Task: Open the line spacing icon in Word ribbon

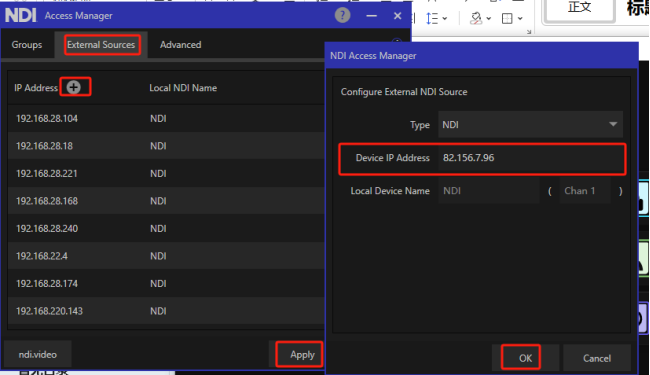Action: point(432,18)
